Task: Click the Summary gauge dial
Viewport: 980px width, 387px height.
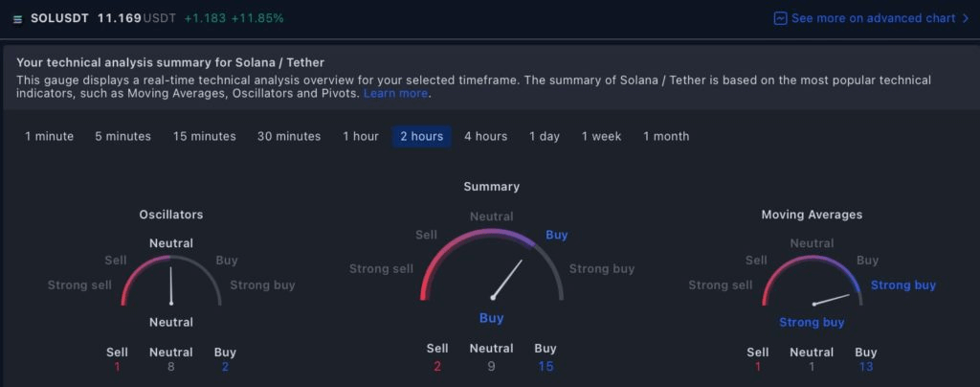Action: click(492, 265)
